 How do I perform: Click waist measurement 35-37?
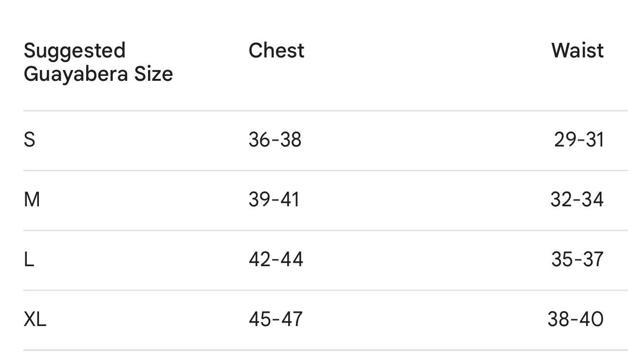tap(577, 260)
